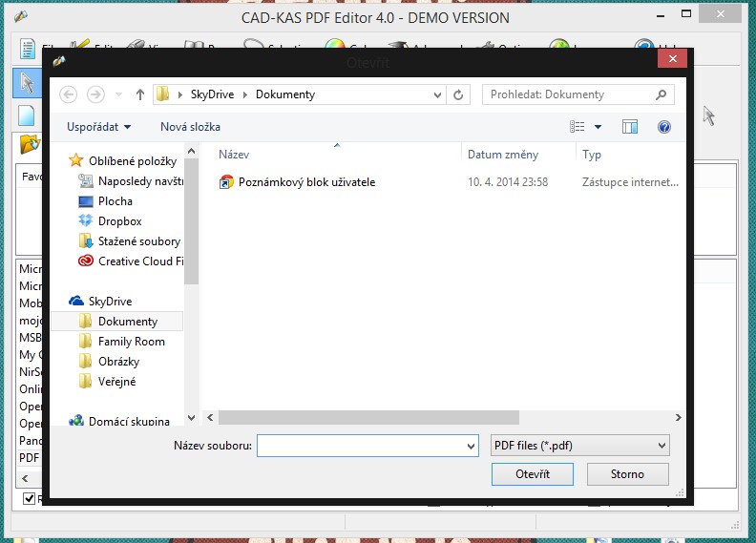Create a new folder with Nová složka
The width and height of the screenshot is (756, 543).
pyautogui.click(x=191, y=127)
